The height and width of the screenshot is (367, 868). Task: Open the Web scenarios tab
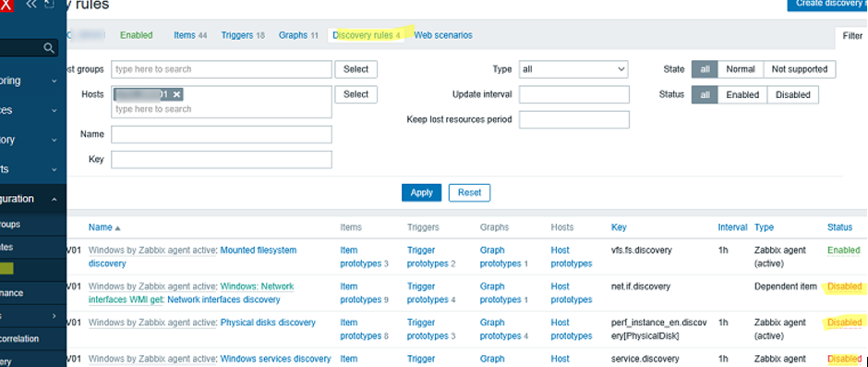443,35
